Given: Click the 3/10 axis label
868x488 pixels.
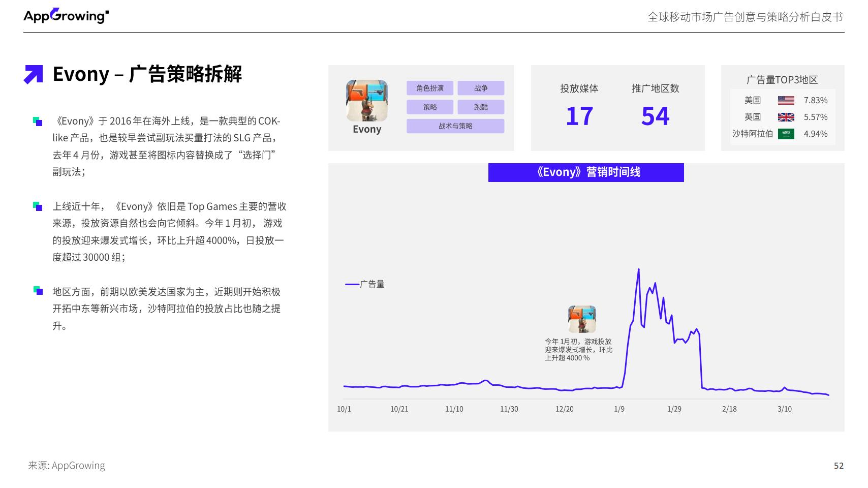Looking at the screenshot, I should tap(785, 409).
